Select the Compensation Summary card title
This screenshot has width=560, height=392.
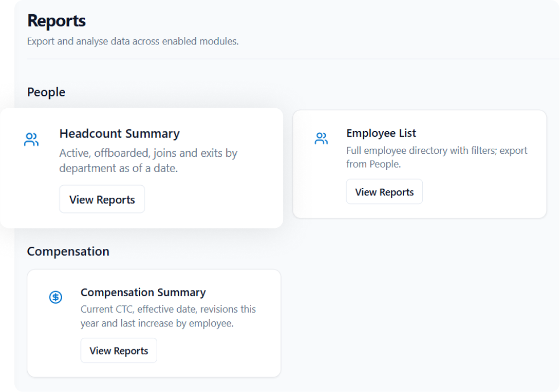click(x=143, y=292)
